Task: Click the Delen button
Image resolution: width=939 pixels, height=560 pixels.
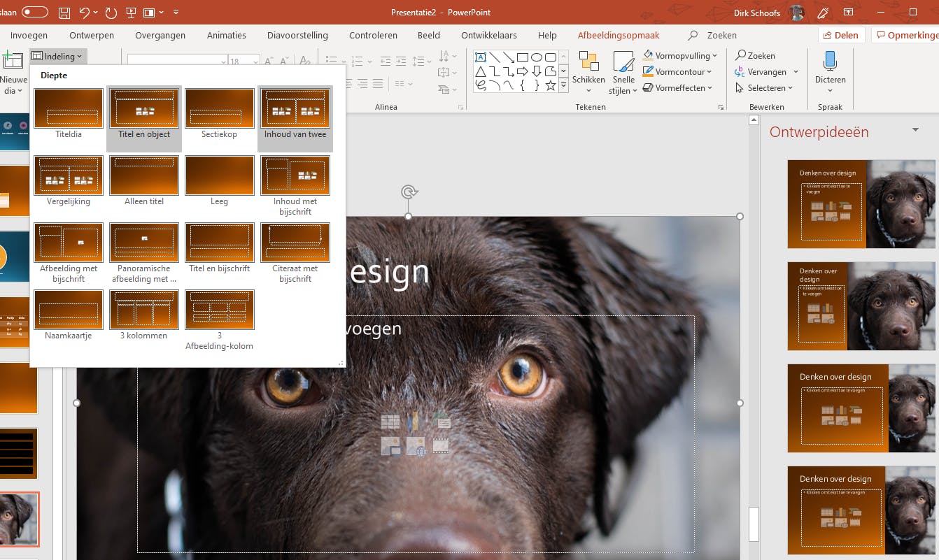Action: click(x=841, y=34)
